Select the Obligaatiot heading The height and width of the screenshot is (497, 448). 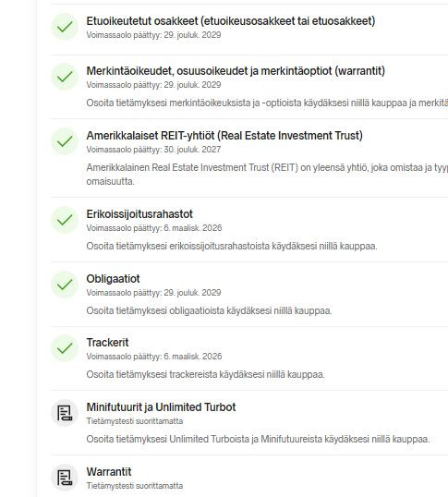coord(113,279)
